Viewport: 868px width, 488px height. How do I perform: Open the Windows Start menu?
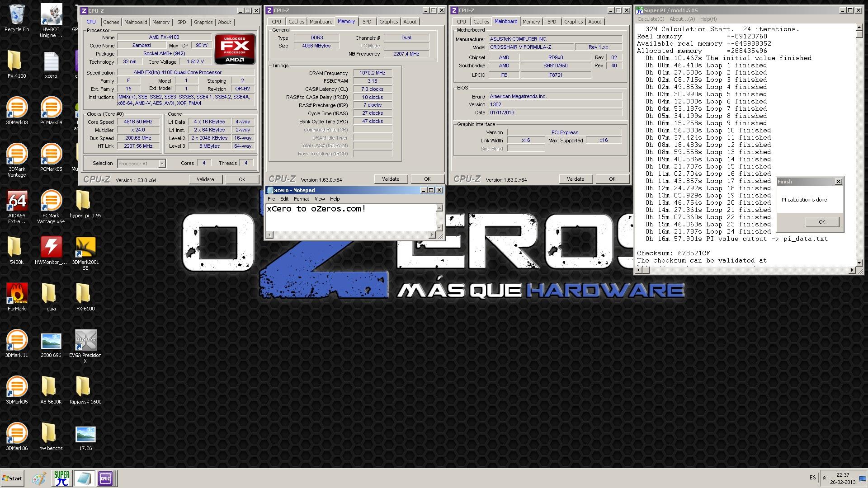12,478
